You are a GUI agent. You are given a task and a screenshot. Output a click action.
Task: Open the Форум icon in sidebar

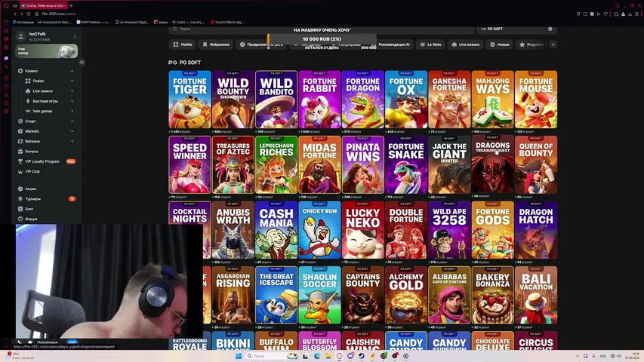pyautogui.click(x=20, y=219)
